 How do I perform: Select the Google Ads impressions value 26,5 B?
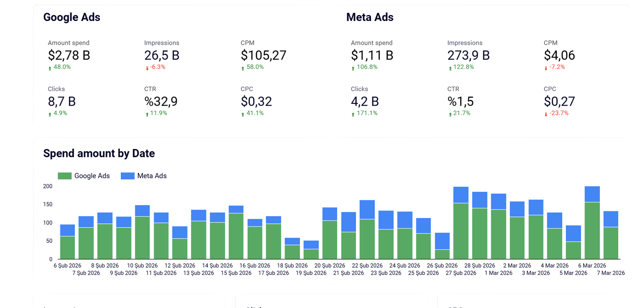[x=162, y=55]
